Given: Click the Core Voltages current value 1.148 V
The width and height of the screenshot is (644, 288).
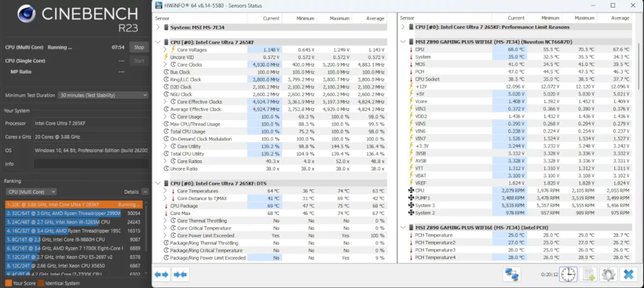Looking at the screenshot, I should coord(272,50).
